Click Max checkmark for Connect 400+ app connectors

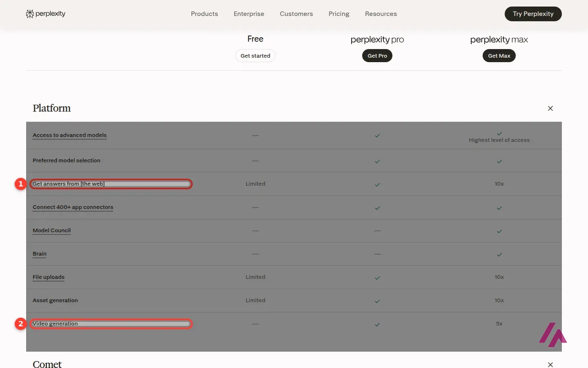(x=499, y=208)
